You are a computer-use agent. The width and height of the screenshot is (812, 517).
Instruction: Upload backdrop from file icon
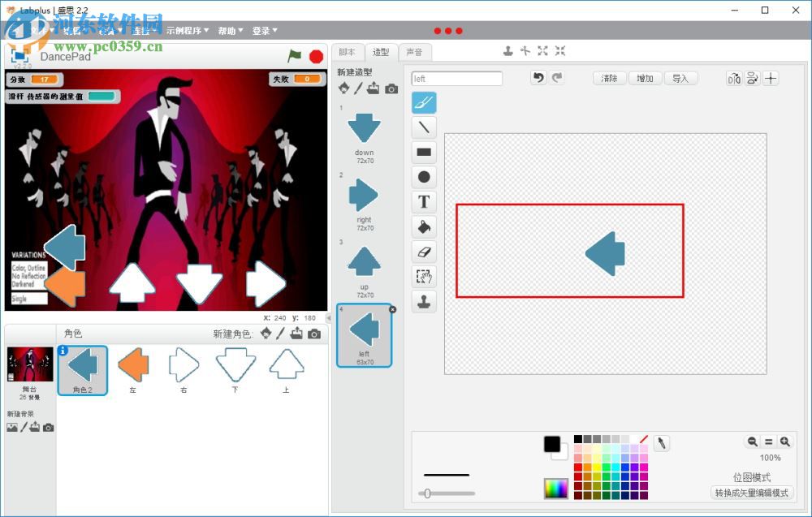coord(35,427)
